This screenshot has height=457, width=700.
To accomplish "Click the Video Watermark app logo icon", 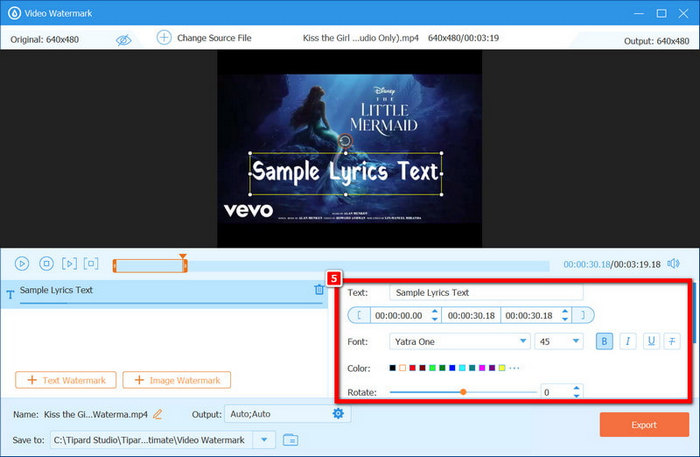I will 14,13.
